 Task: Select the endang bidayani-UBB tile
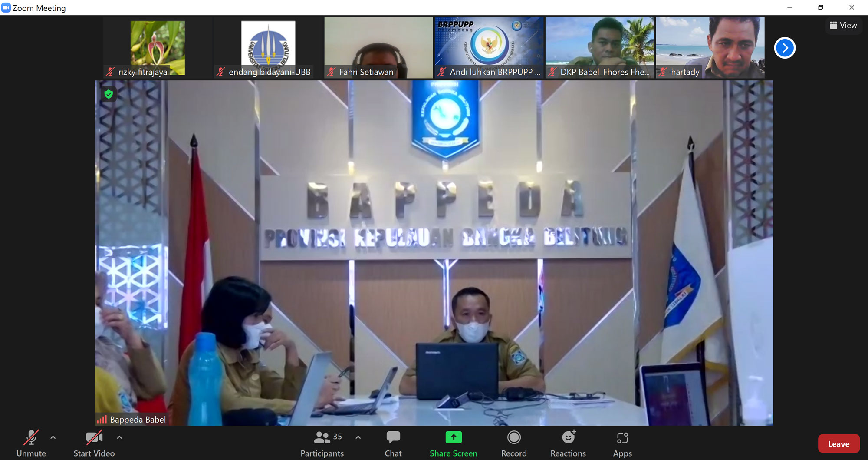(x=268, y=48)
